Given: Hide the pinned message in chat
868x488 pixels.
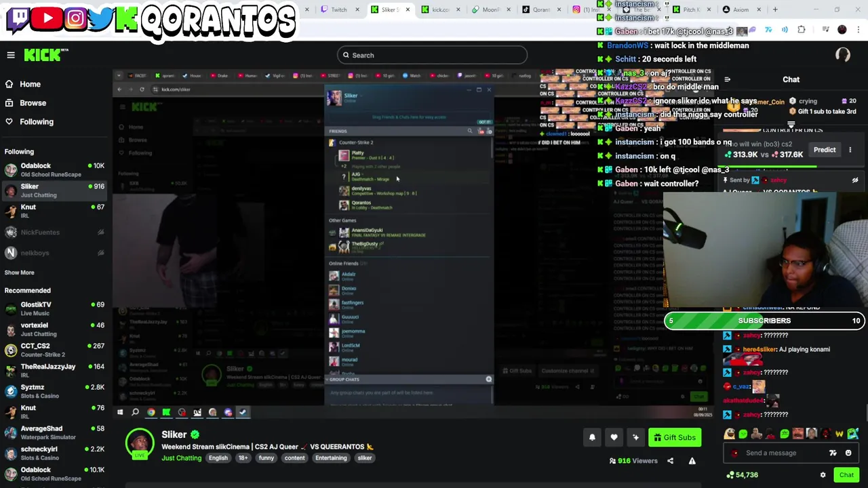Looking at the screenshot, I should click(855, 180).
